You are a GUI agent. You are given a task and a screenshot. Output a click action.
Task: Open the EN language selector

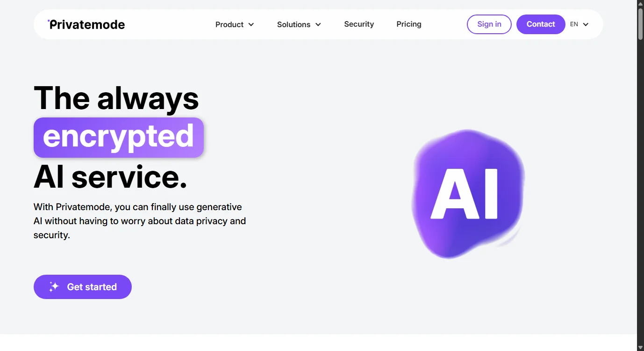pos(579,24)
